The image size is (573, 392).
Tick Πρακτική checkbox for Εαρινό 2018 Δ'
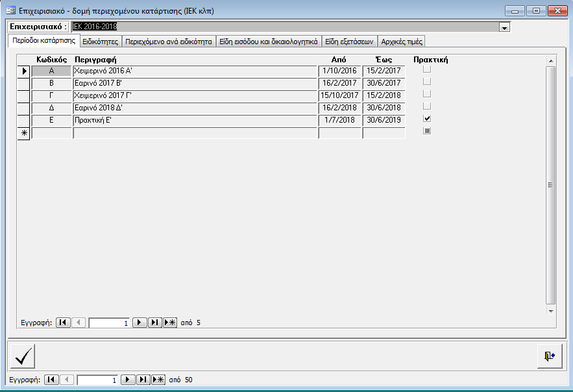point(427,106)
